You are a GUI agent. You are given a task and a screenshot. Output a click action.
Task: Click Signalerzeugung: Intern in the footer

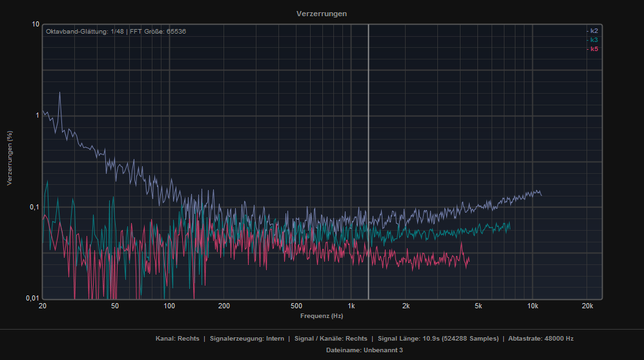pyautogui.click(x=246, y=339)
